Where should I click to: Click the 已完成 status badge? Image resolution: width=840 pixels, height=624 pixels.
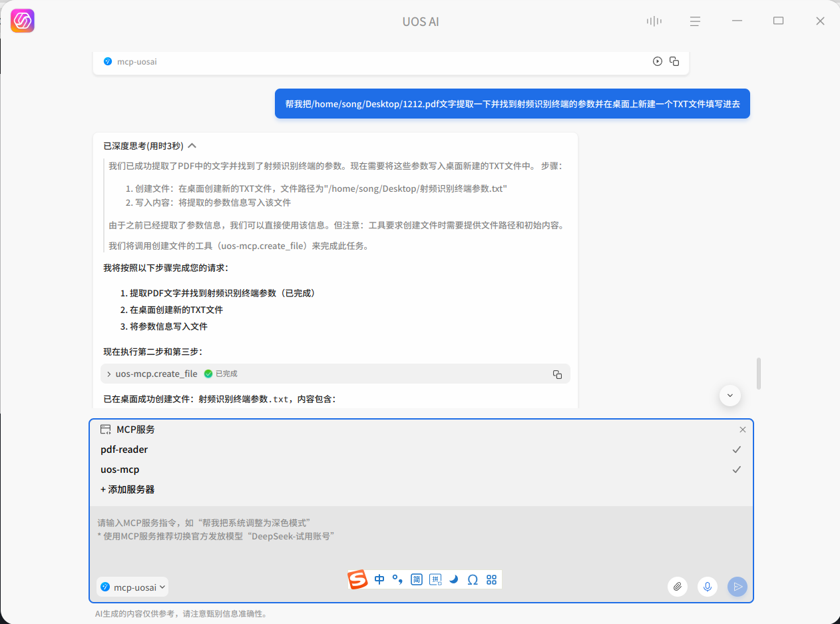click(221, 374)
